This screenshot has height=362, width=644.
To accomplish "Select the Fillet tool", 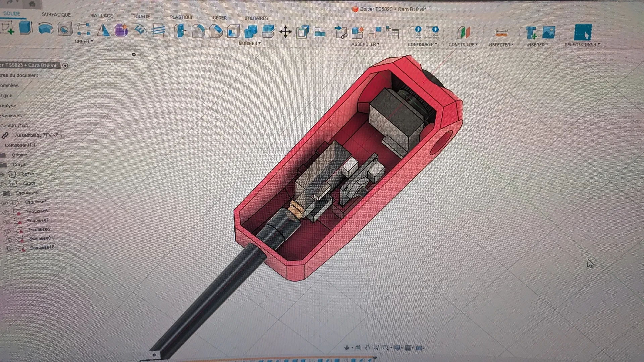I will [198, 31].
